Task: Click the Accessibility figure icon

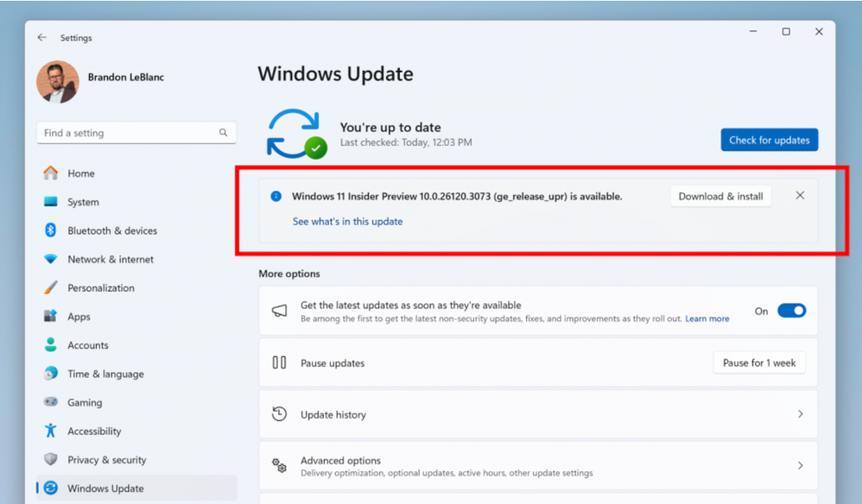Action: [51, 431]
